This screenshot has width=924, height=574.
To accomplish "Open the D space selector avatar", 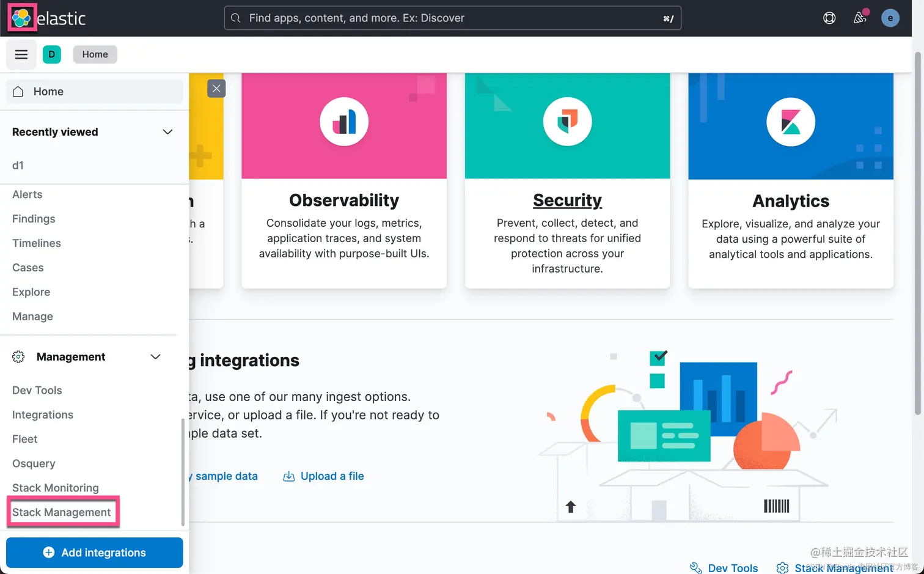I will tap(52, 54).
